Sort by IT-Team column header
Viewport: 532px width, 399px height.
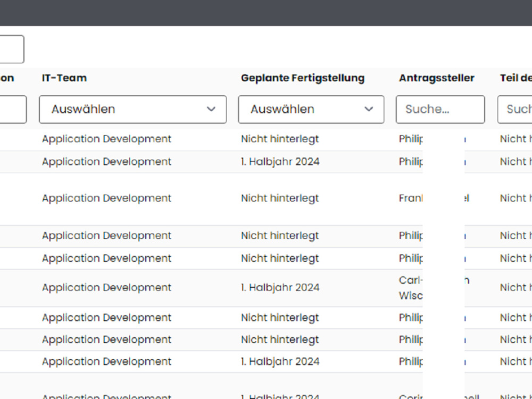(64, 78)
